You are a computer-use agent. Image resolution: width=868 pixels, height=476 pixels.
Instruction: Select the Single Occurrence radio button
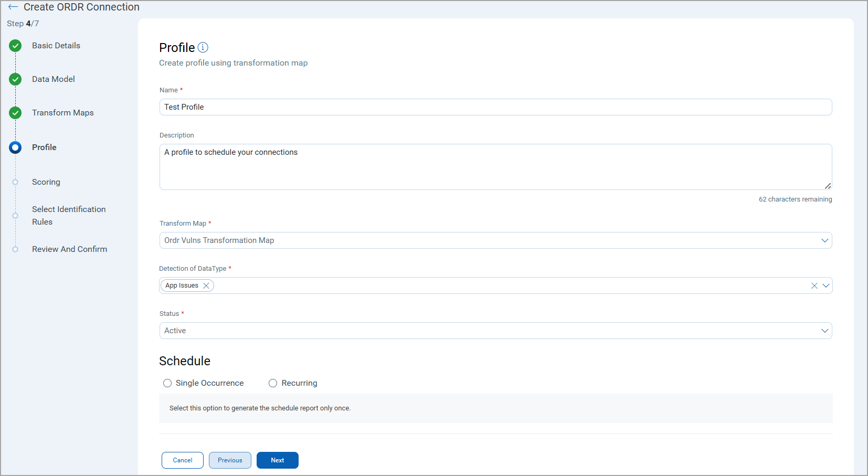click(x=167, y=383)
